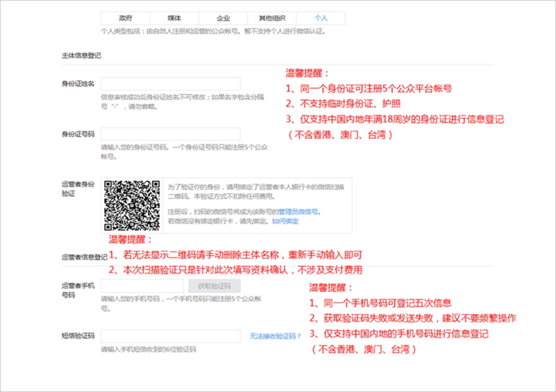
Task: Select the 其他组织 account type tab
Action: pos(271,17)
